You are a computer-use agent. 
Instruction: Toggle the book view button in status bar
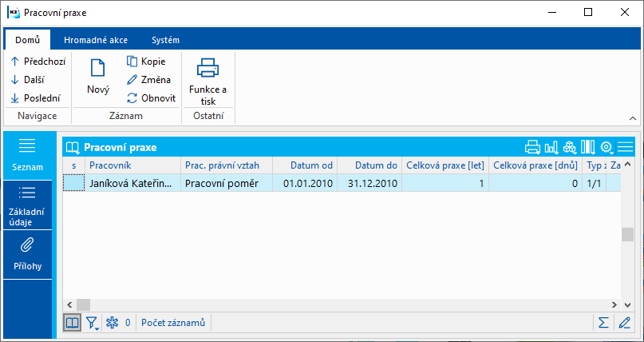(72, 323)
